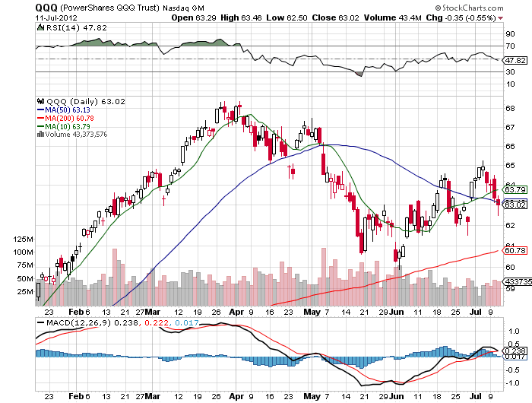Click the 433735 volume axis tag

pos(518,281)
